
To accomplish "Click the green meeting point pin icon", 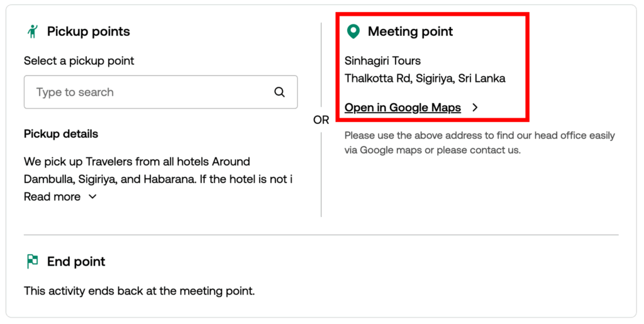I will (x=353, y=31).
